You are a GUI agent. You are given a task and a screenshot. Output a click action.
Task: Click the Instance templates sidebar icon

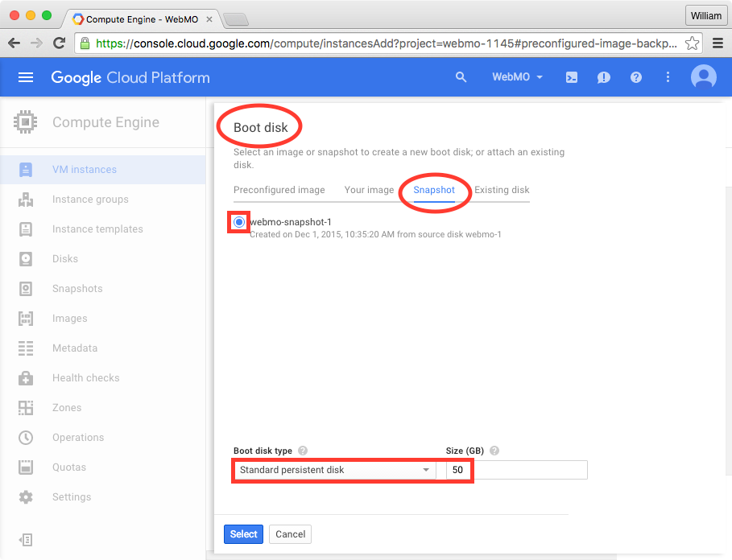(26, 229)
